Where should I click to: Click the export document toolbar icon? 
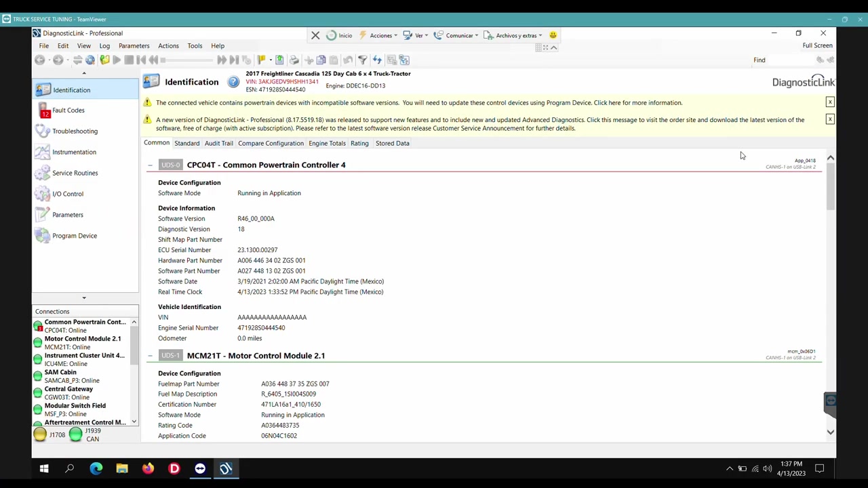pos(279,60)
